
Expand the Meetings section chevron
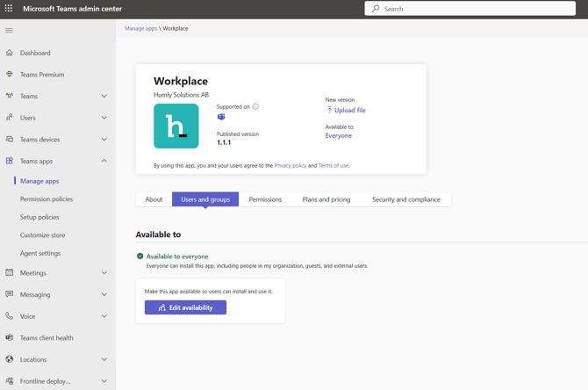tap(104, 273)
